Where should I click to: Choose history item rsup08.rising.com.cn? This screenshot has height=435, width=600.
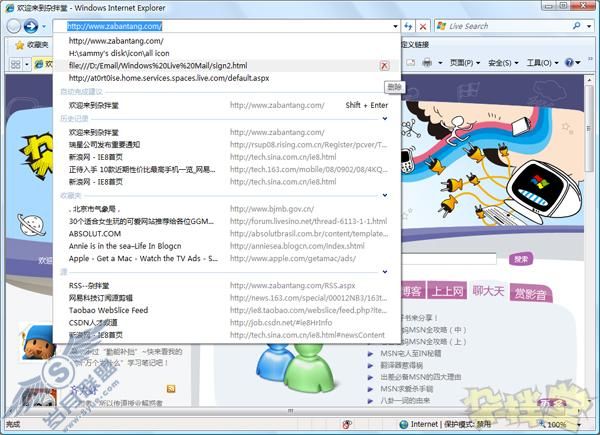[x=227, y=145]
